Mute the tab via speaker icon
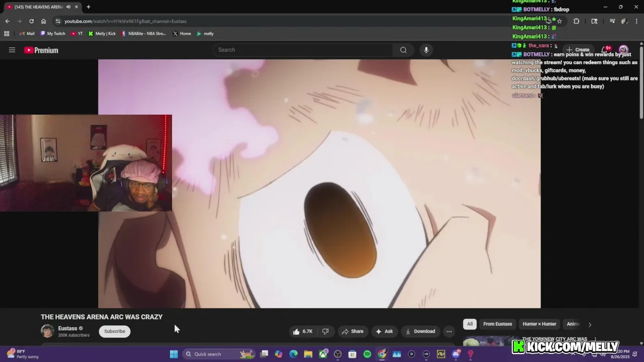Image resolution: width=644 pixels, height=362 pixels. (68, 7)
